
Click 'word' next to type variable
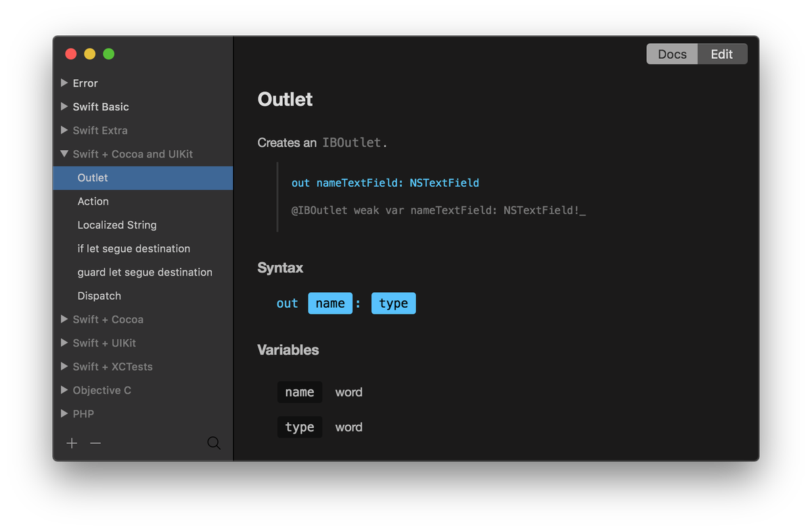tap(348, 428)
